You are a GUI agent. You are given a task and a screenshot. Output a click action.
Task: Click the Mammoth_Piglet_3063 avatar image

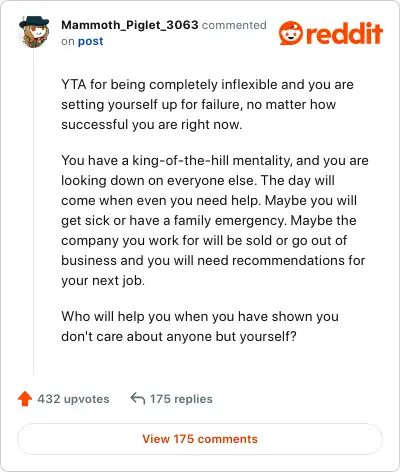point(34,31)
